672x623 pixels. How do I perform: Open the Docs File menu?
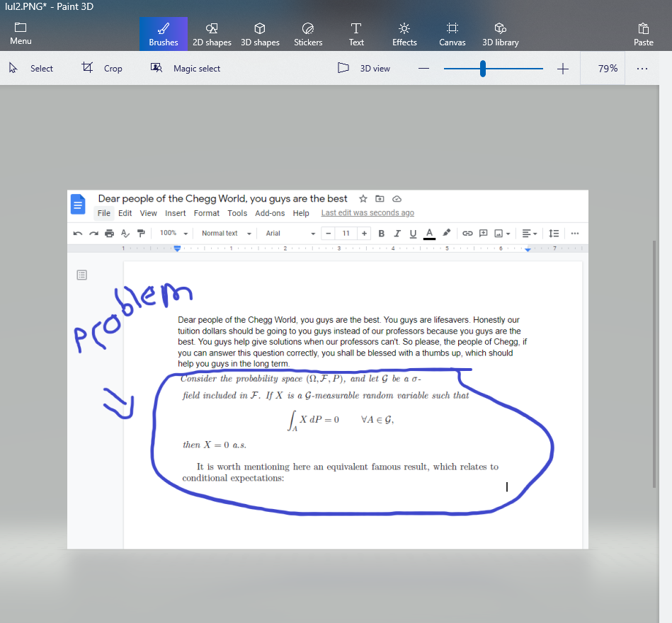pyautogui.click(x=103, y=213)
